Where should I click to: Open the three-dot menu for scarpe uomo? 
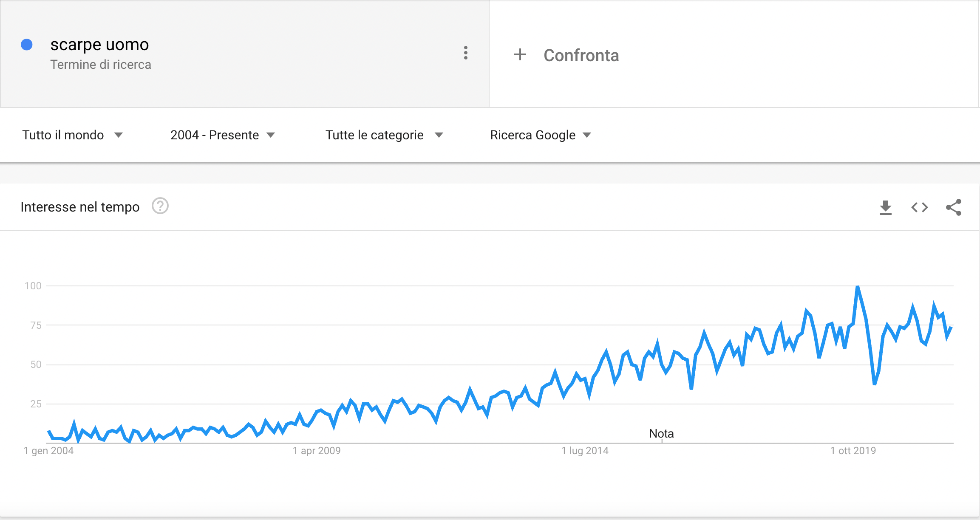pos(466,53)
